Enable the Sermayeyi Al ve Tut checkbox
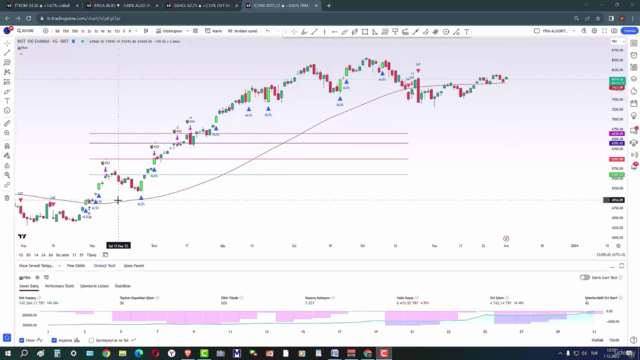640x360 pixels. click(x=91, y=340)
